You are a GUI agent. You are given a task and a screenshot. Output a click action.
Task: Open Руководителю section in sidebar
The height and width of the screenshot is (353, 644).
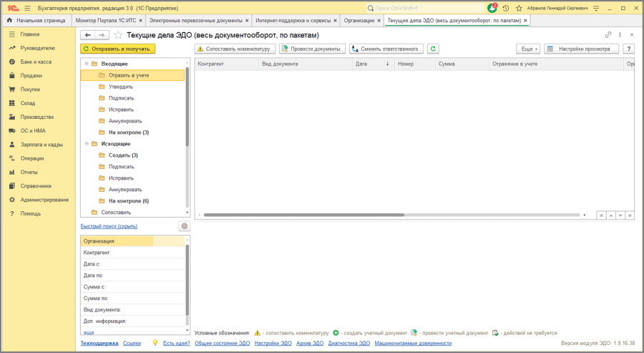[x=37, y=48]
